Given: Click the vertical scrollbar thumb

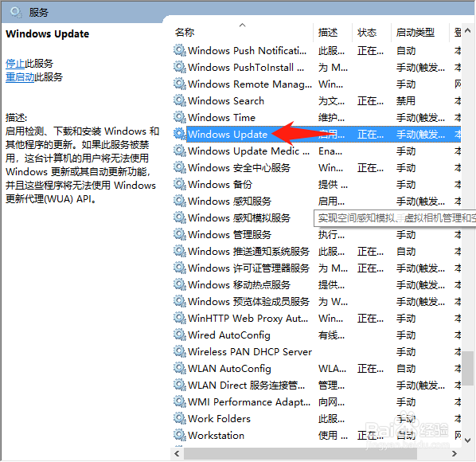Looking at the screenshot, I should tap(468, 369).
